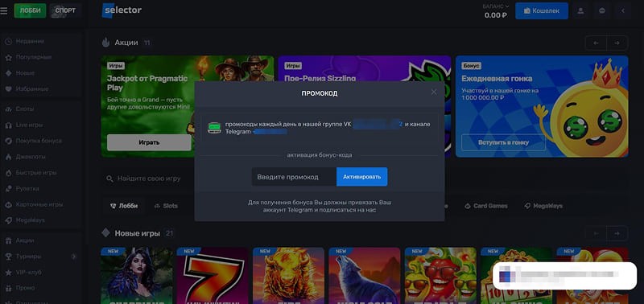The width and height of the screenshot is (644, 304).
Task: Open the Недавние sidebar label
Action: coord(30,42)
